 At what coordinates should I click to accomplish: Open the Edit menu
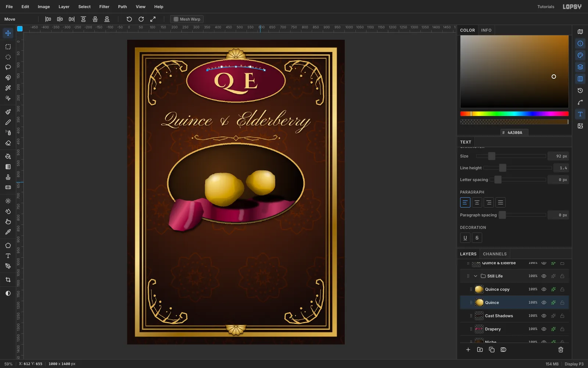25,7
